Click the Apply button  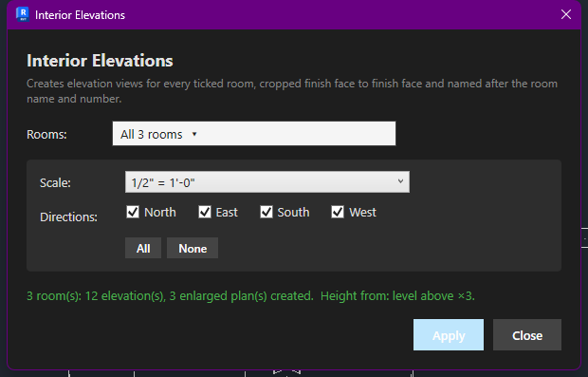tap(449, 335)
